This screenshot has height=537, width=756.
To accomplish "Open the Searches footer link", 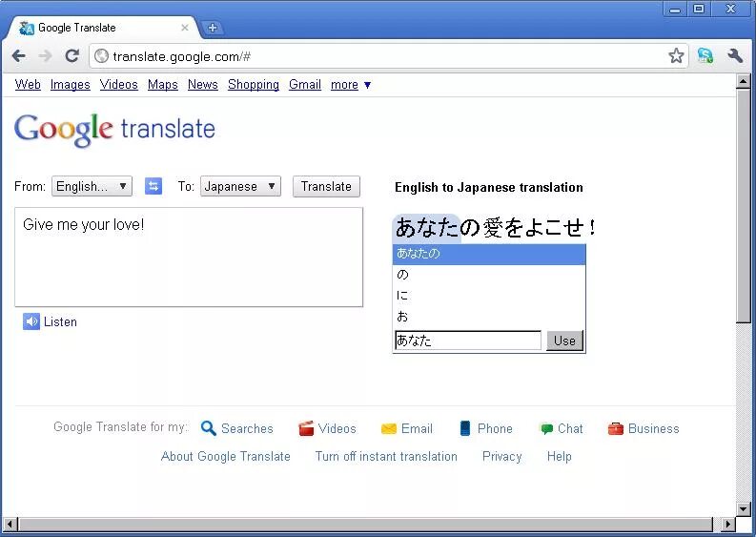I will pos(247,428).
